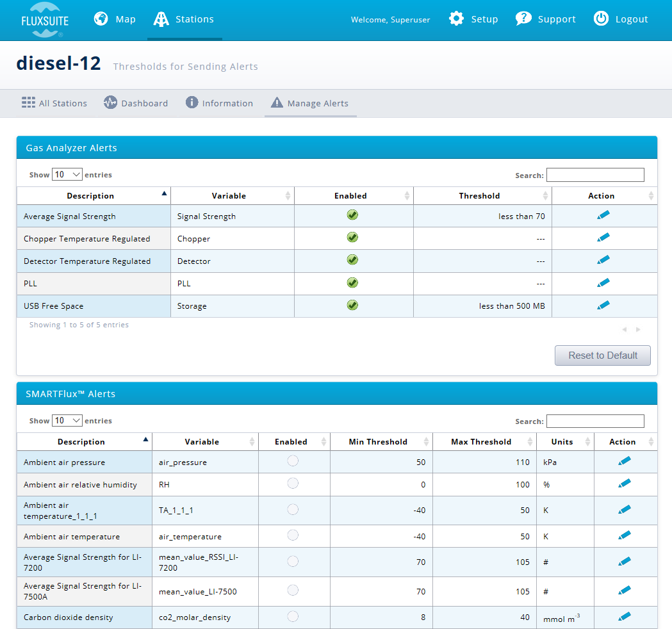
Task: Enable the air_temperature alert
Action: (293, 535)
